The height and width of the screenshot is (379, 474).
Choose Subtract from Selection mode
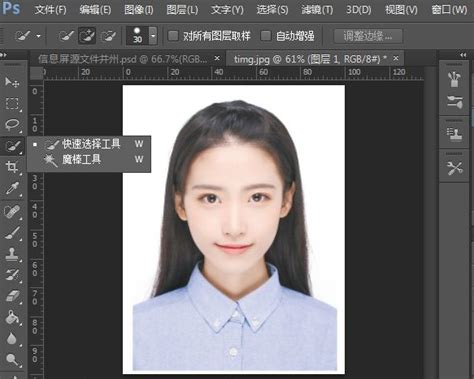tap(109, 35)
